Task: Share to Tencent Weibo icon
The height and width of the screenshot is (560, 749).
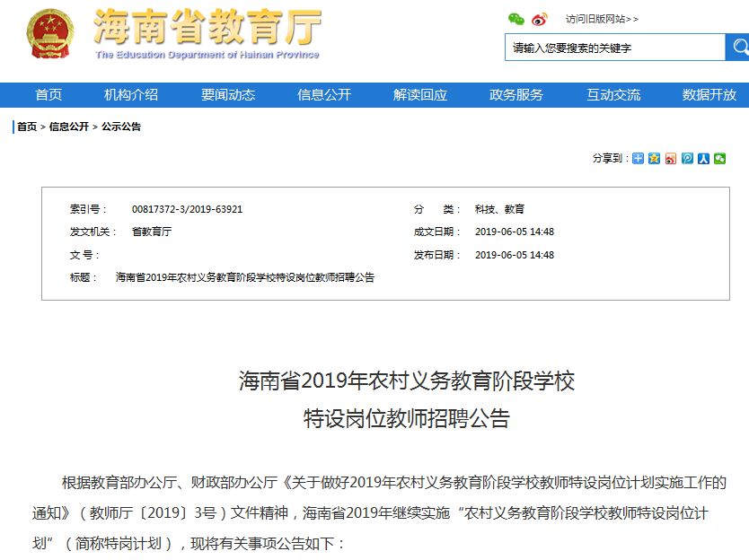Action: pos(687,159)
